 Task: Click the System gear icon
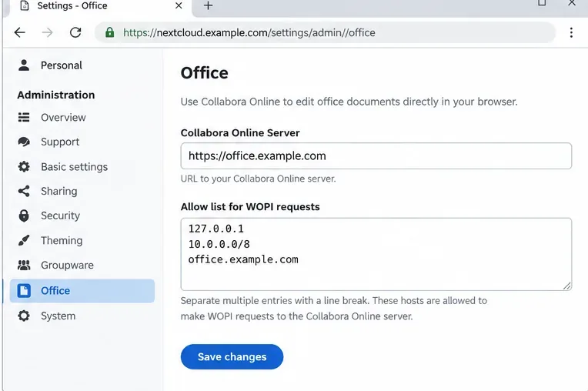[x=24, y=316]
